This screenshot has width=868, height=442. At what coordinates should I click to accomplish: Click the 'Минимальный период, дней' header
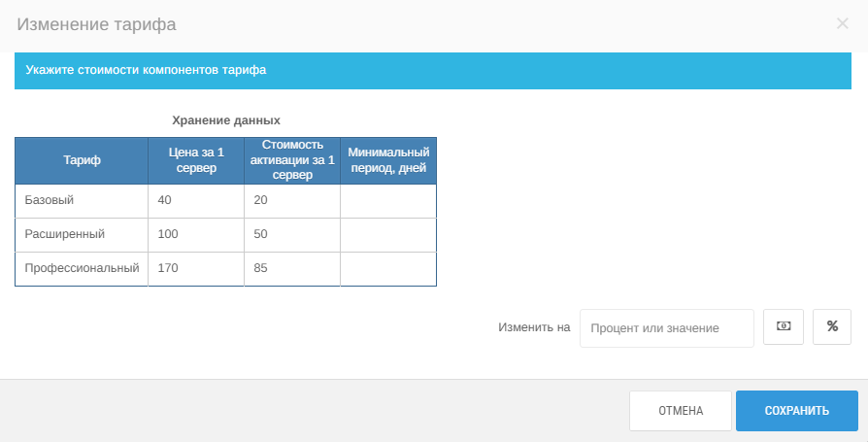[388, 160]
